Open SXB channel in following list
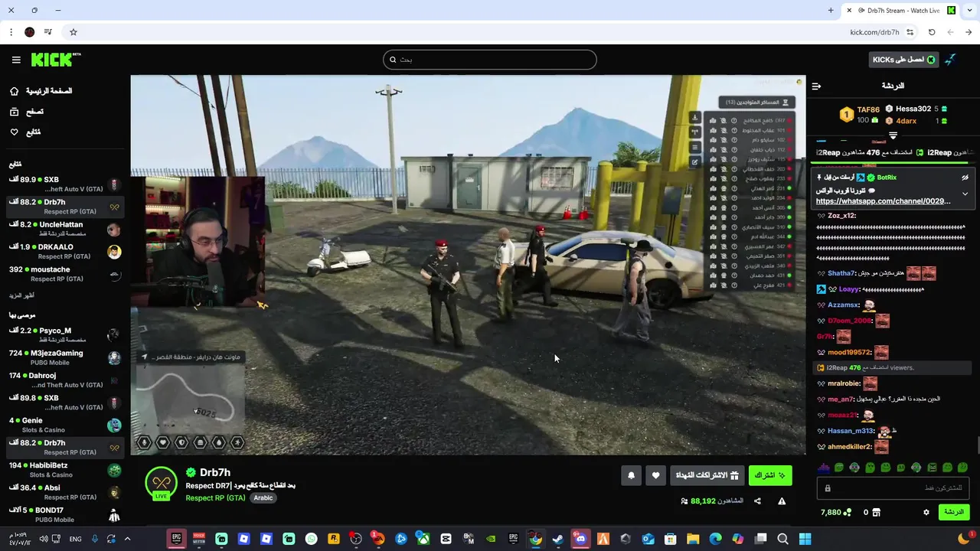Viewport: 980px width, 551px height. (x=64, y=184)
